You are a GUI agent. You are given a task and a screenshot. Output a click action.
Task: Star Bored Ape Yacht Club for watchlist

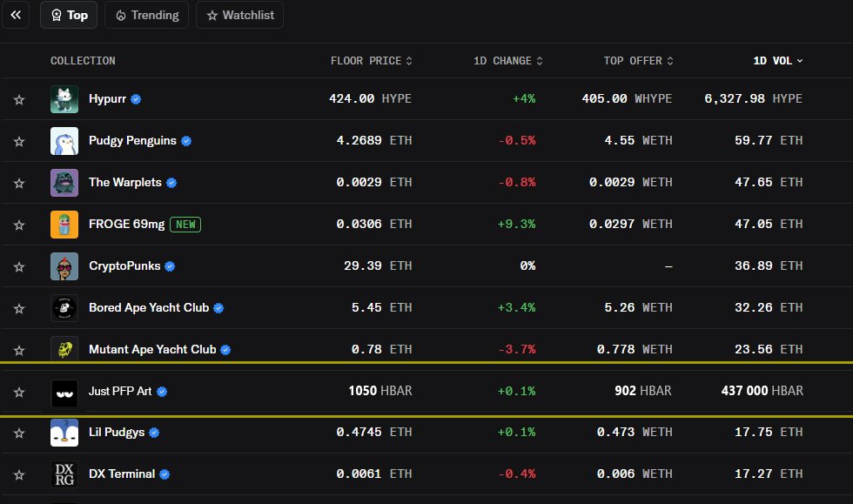click(x=19, y=309)
